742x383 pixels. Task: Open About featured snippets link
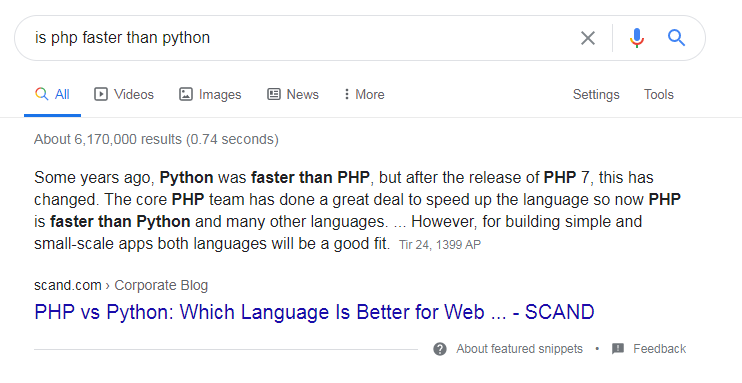[519, 349]
